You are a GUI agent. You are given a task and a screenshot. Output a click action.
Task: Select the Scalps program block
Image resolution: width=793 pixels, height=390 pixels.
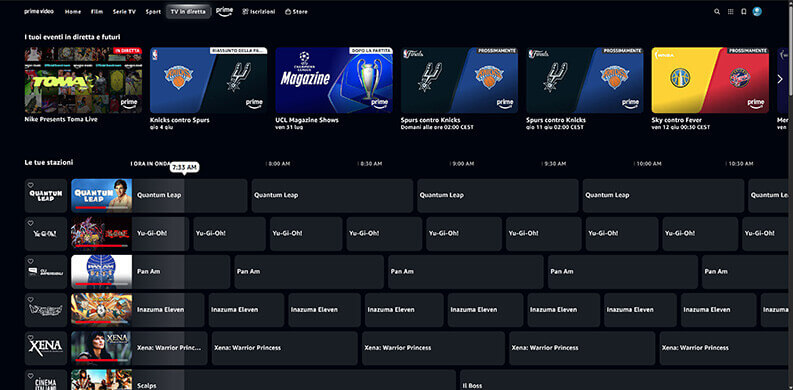[x=293, y=380]
